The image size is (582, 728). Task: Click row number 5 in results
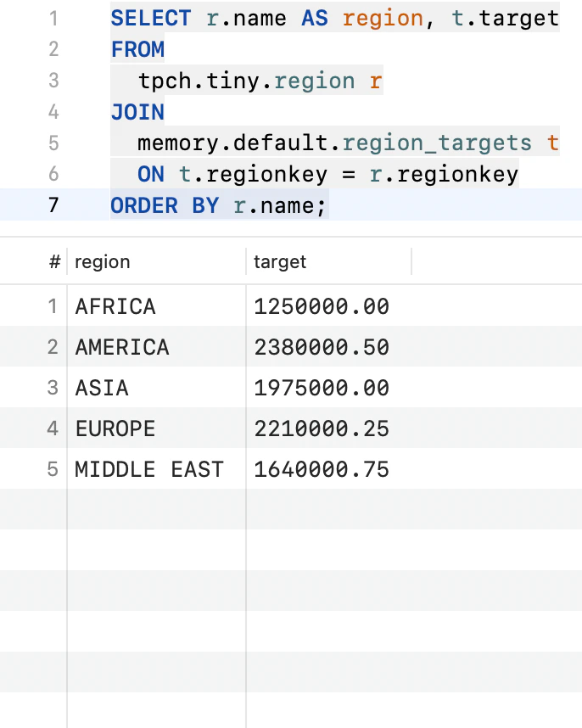coord(53,469)
